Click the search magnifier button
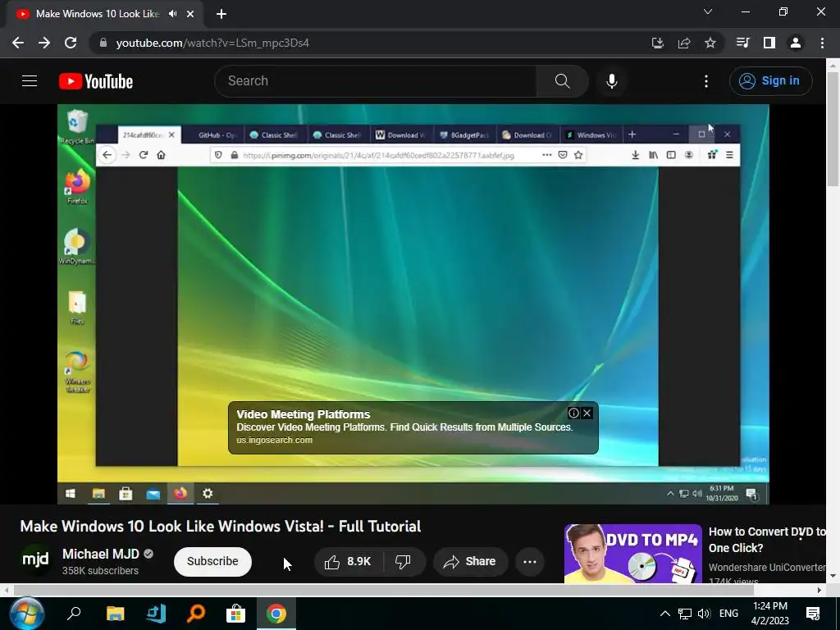Viewport: 840px width, 630px height. (x=563, y=81)
